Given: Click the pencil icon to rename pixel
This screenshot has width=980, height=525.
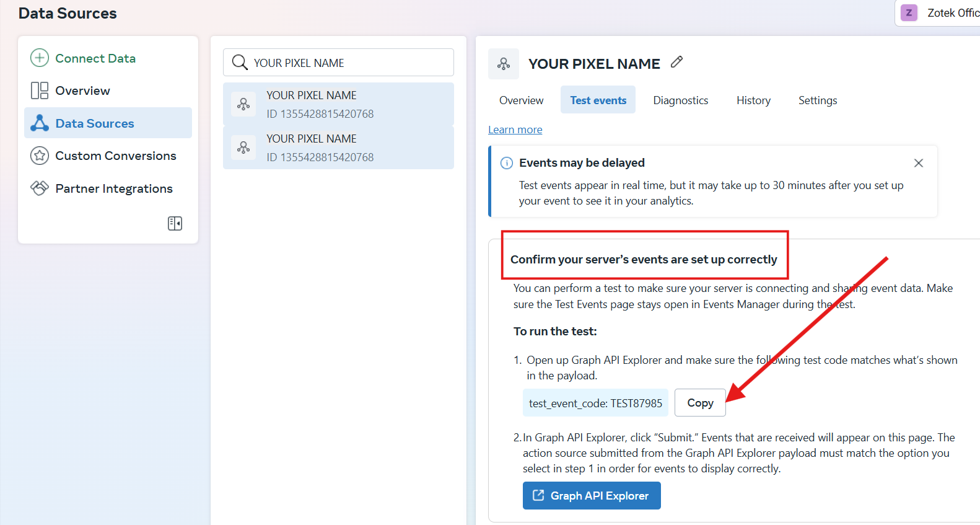Looking at the screenshot, I should point(676,62).
